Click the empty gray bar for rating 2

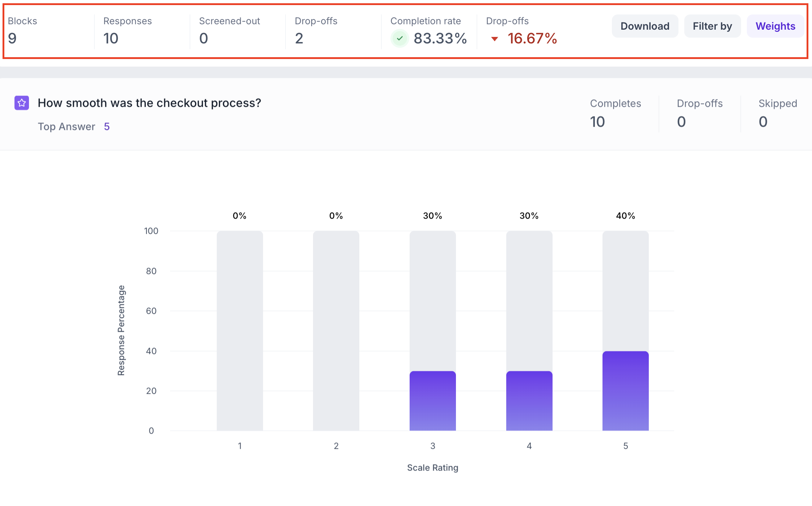pyautogui.click(x=336, y=330)
